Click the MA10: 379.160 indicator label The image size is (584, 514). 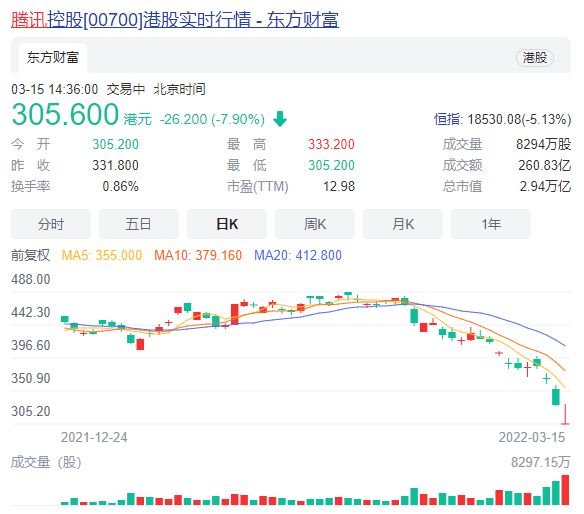(x=198, y=255)
